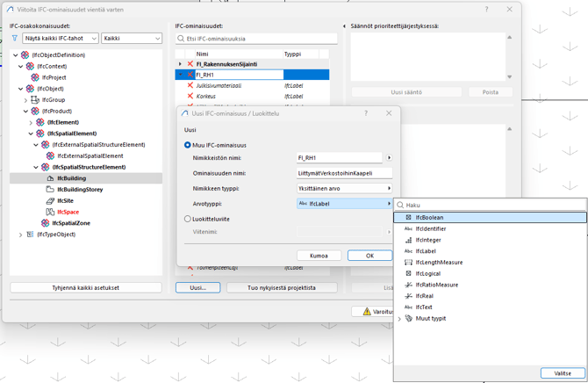Viewport: 588px width, 383px height.
Task: Click the IfcSite icon in tree
Action: click(50, 201)
